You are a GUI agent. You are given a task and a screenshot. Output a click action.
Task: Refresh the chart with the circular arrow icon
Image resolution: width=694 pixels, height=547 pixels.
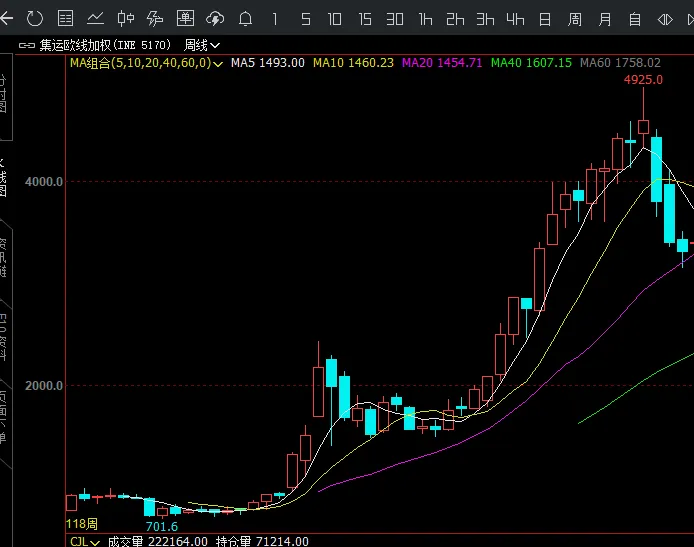(35, 19)
